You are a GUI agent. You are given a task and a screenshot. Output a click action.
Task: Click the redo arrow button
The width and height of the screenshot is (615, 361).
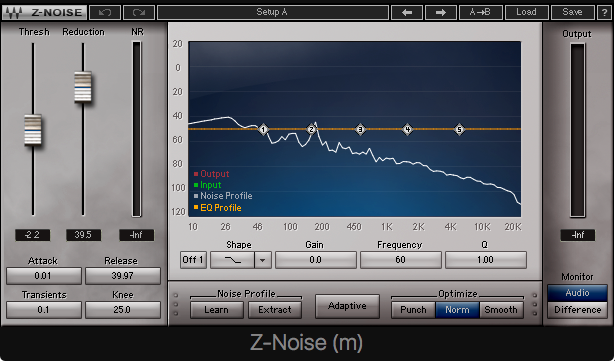pyautogui.click(x=138, y=13)
